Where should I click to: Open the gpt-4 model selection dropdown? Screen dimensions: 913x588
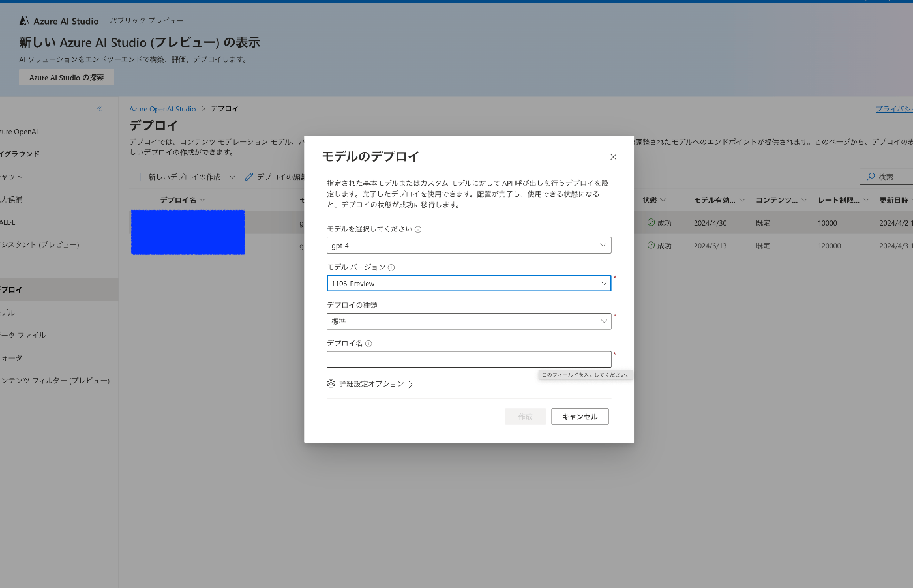(469, 245)
